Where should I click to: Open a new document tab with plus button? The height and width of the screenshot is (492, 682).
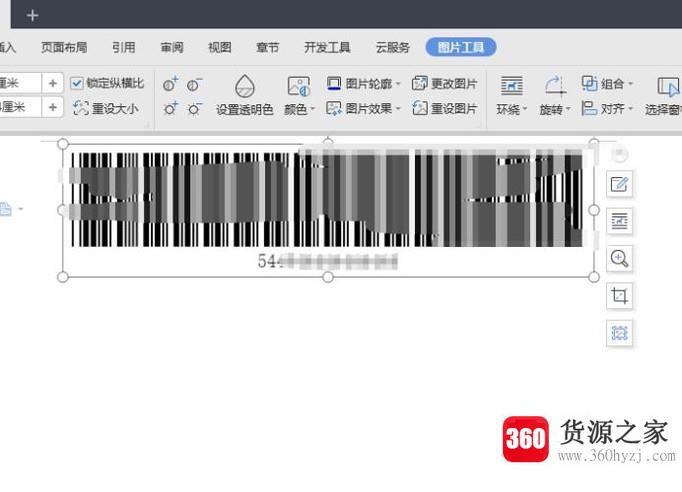point(32,16)
